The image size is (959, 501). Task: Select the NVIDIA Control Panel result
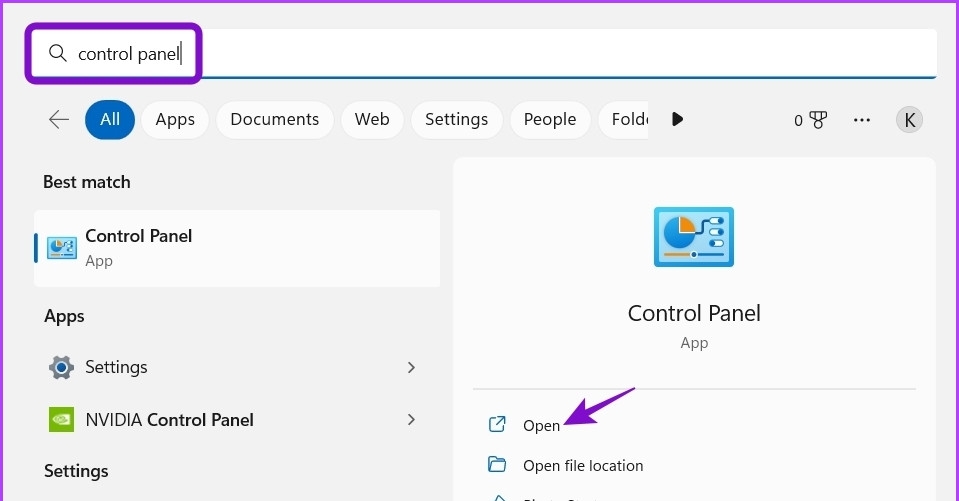click(x=237, y=420)
